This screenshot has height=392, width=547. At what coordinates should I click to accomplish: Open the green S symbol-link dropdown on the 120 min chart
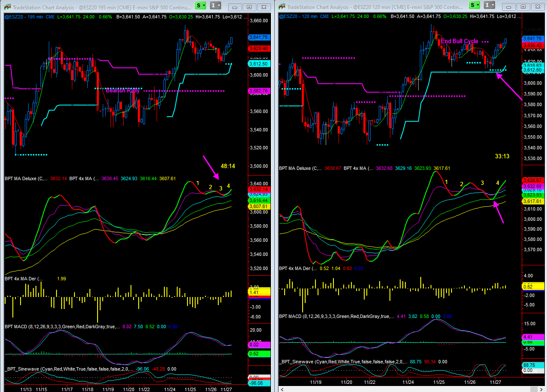click(474, 5)
